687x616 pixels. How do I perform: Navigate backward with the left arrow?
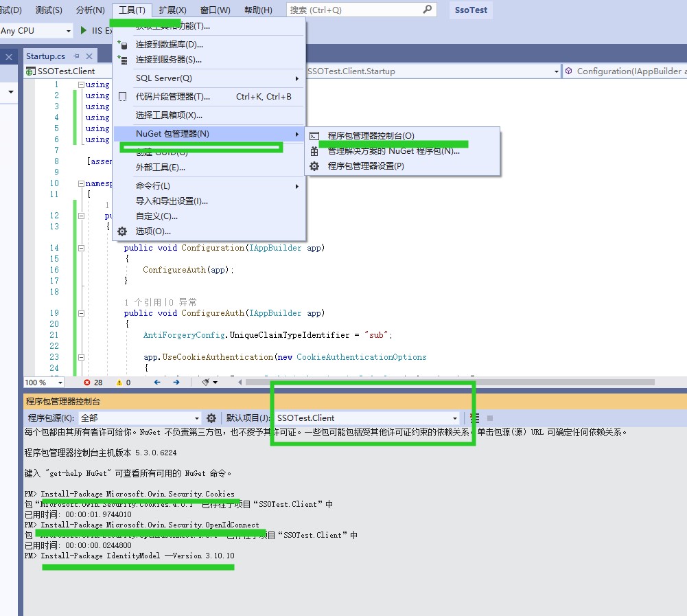point(157,383)
